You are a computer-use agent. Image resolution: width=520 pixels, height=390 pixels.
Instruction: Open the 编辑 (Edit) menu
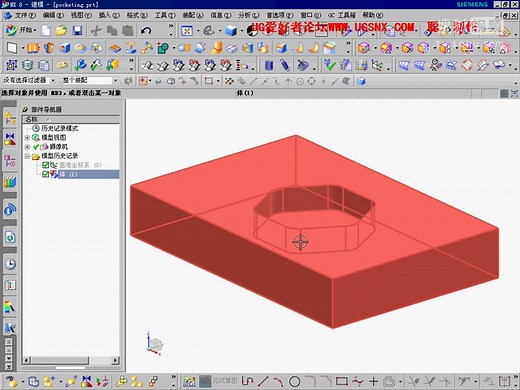[53, 15]
